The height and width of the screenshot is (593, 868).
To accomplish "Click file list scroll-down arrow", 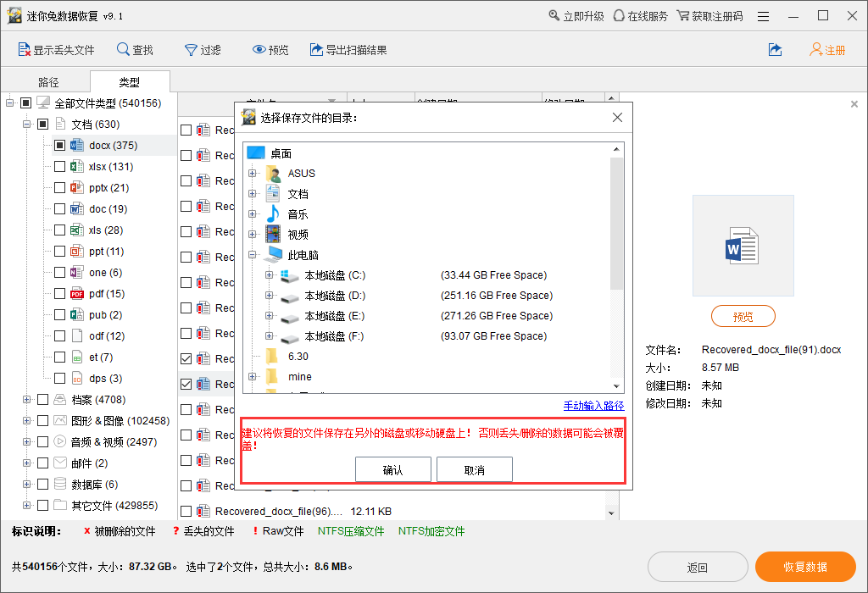I will tap(611, 513).
